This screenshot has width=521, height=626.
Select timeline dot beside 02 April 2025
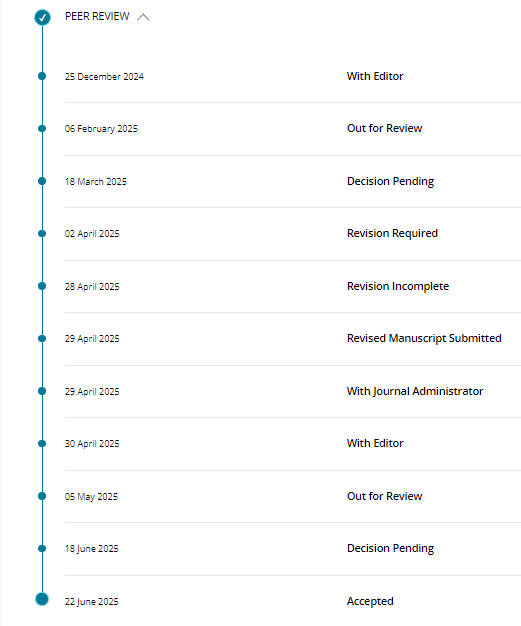(42, 234)
